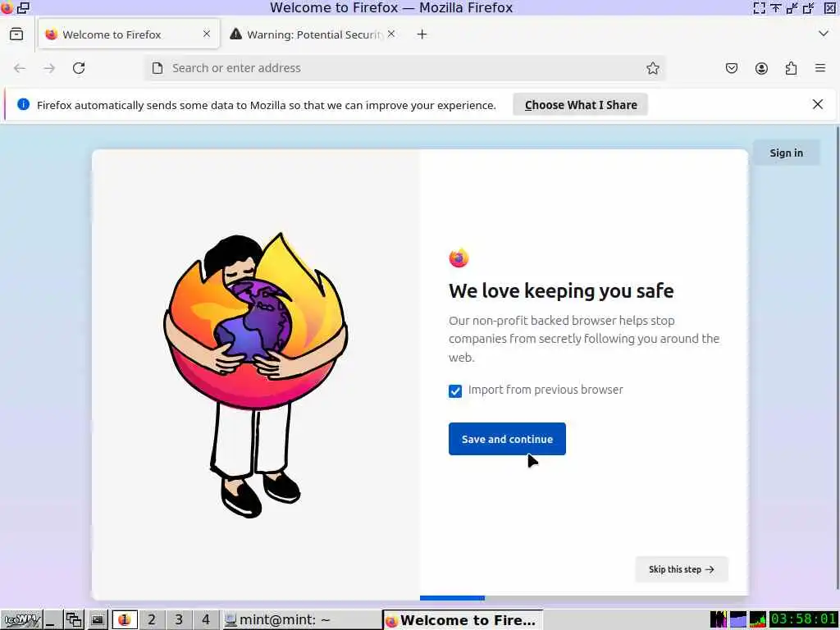Switch to the Warning: Potential Security tab
This screenshot has width=840, height=630.
pyautogui.click(x=313, y=34)
